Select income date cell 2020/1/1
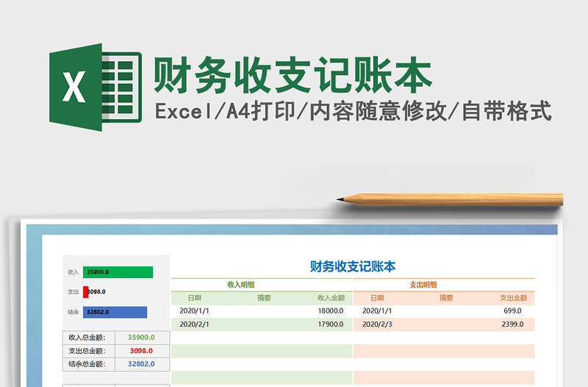 click(194, 311)
